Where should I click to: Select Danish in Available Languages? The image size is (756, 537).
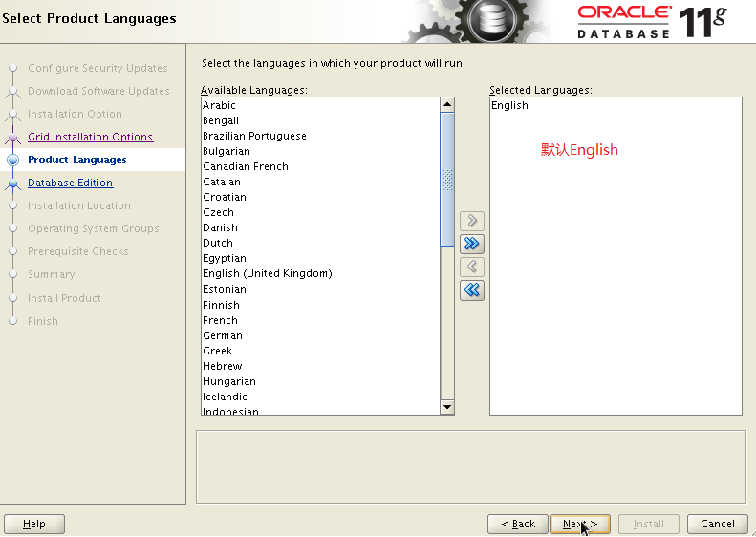[320, 227]
